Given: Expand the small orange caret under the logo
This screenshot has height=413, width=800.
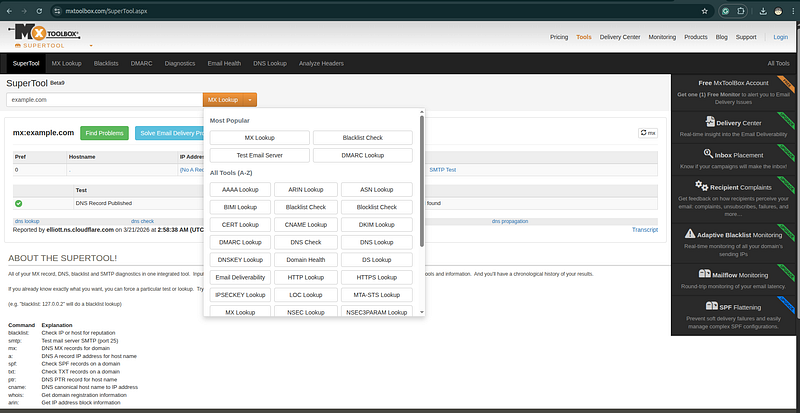Looking at the screenshot, I should click(91, 45).
